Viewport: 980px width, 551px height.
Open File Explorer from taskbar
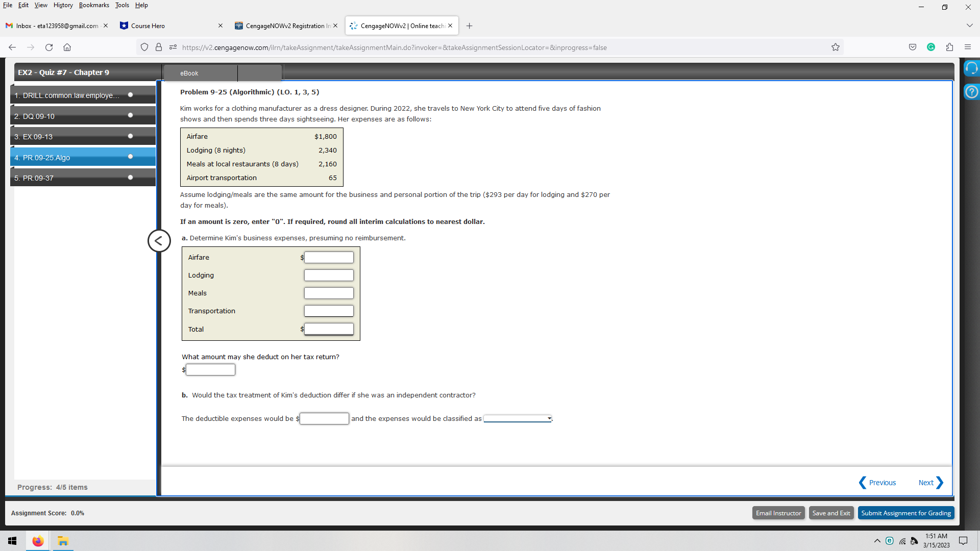[63, 541]
